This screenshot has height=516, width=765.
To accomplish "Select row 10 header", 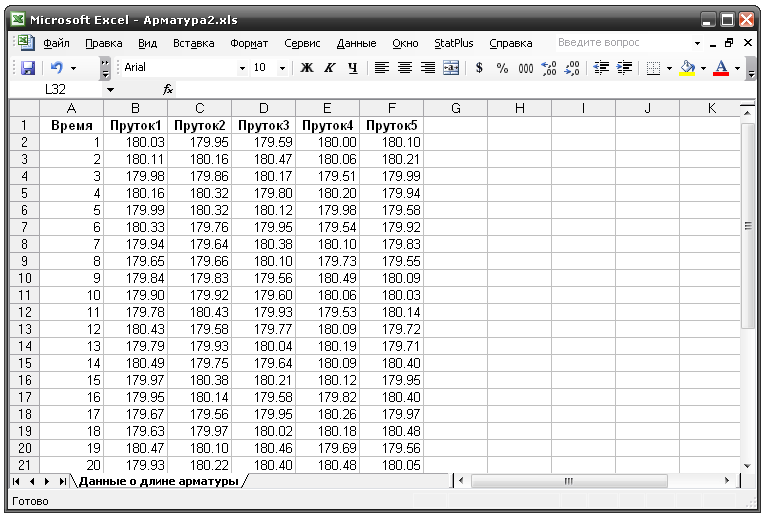I will (24, 278).
